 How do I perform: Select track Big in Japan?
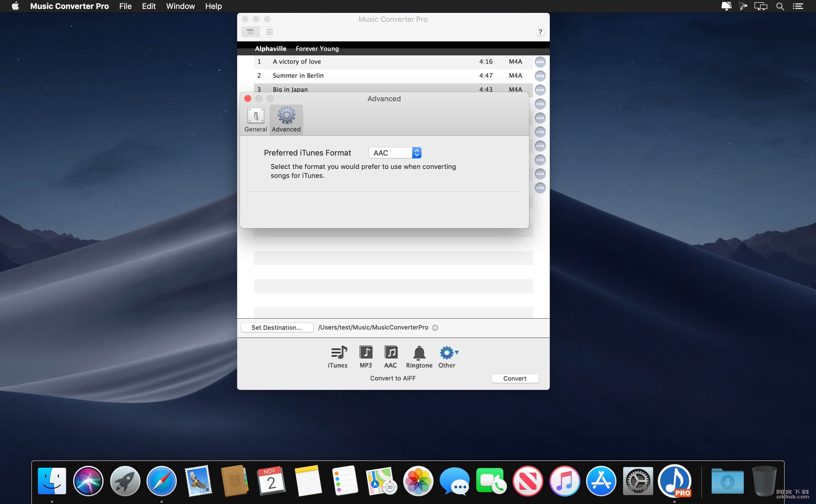coord(393,88)
